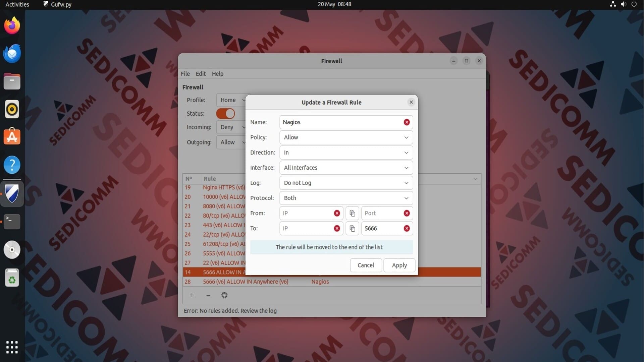Clear the From IP field
The image size is (644, 362).
(337, 213)
